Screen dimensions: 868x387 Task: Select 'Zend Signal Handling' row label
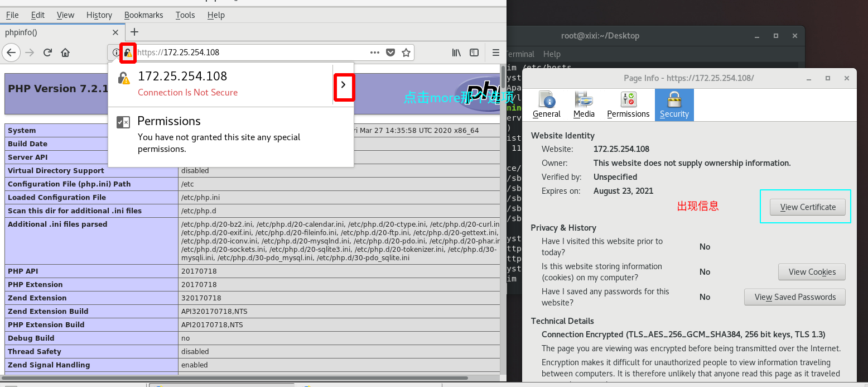pos(49,365)
